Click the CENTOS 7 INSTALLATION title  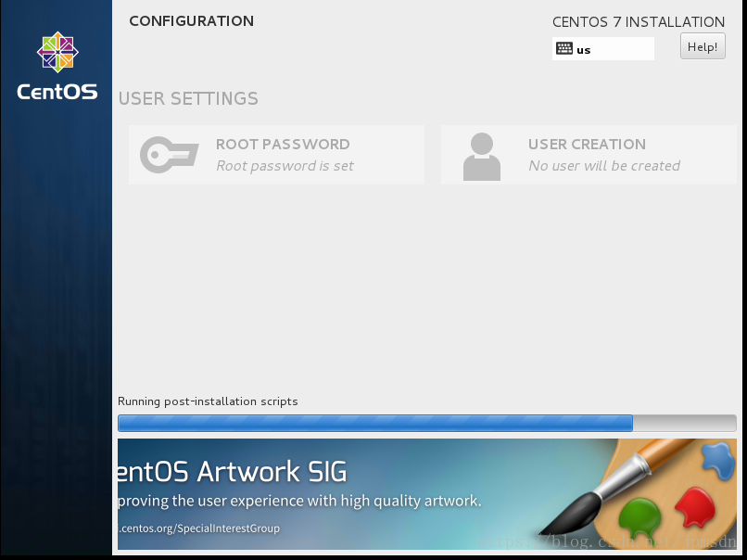(639, 22)
